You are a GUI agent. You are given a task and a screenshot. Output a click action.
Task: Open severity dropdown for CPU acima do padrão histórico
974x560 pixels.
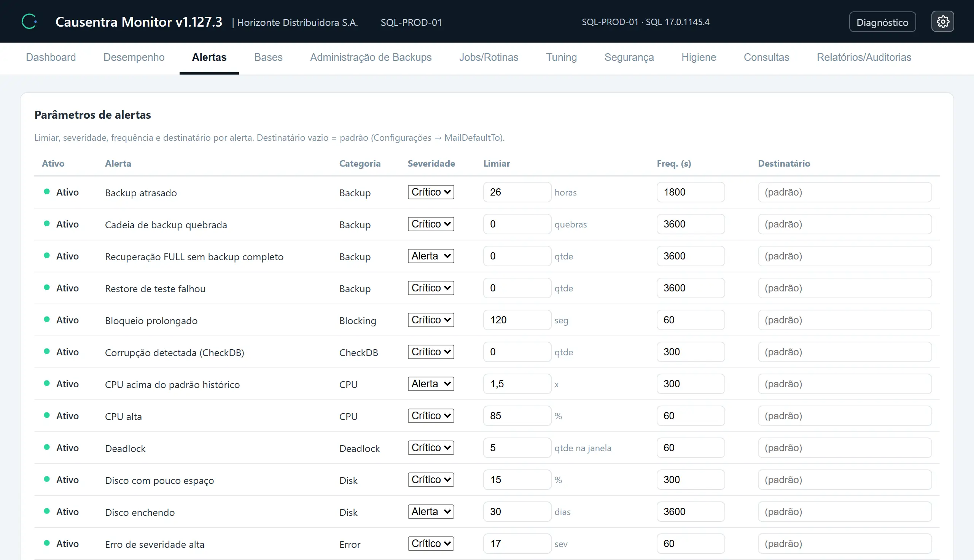coord(431,383)
